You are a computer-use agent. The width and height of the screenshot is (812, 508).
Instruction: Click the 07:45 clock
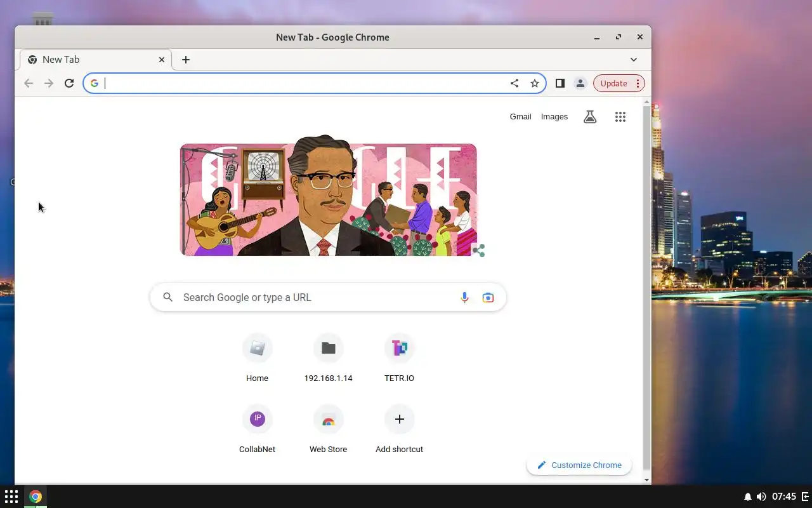point(785,497)
